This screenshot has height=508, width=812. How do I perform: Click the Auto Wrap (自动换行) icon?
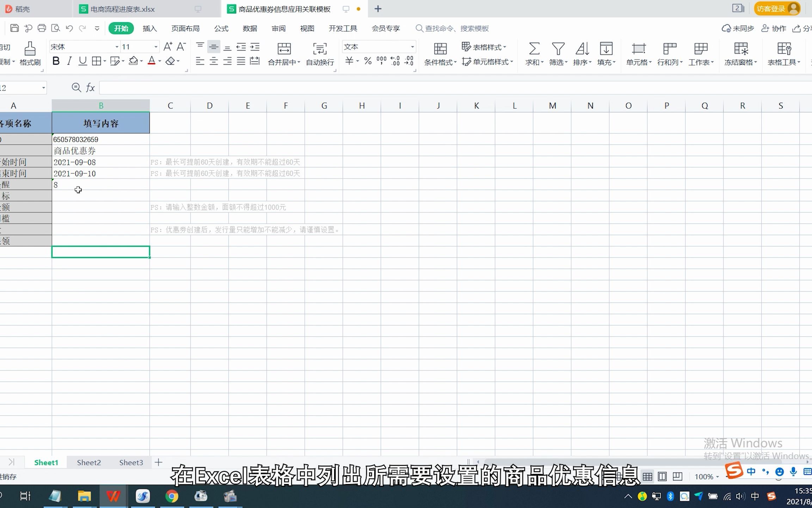click(x=320, y=49)
